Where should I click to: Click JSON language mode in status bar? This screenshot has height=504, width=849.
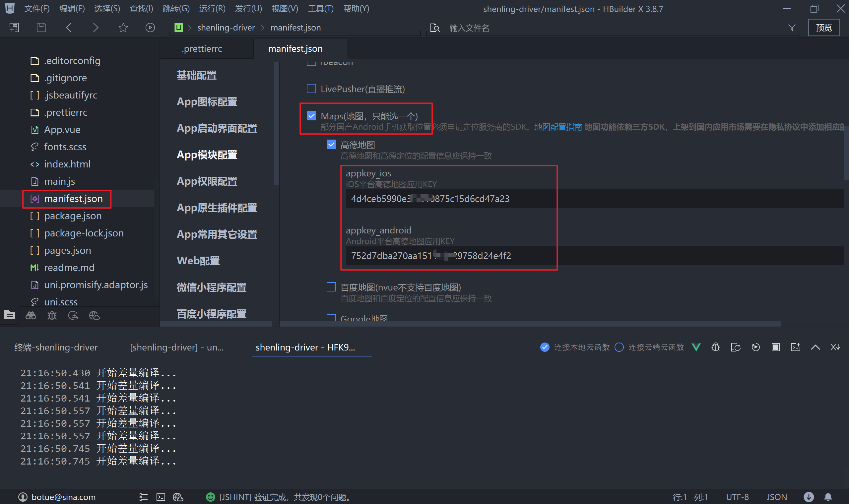point(776,497)
